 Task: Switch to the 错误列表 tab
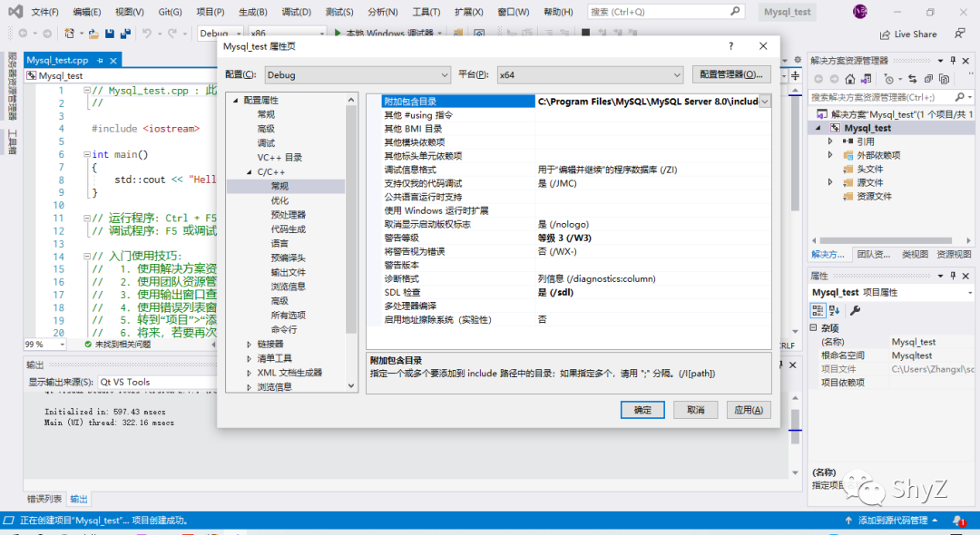point(44,499)
